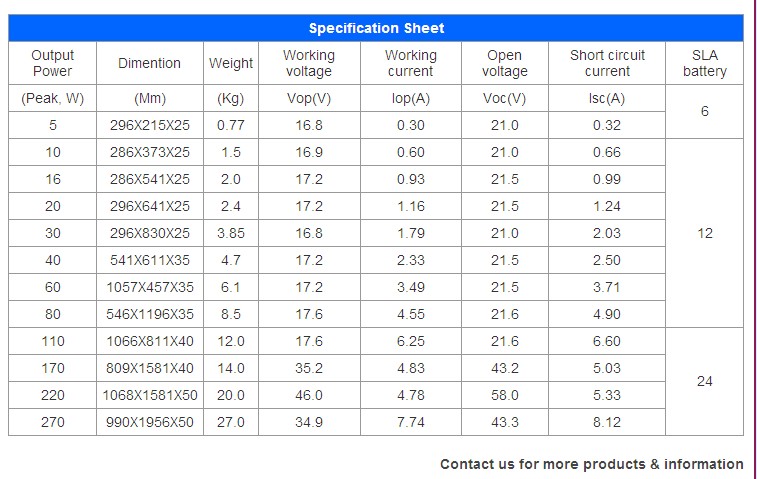
Task: Click the Weight column header
Action: pyautogui.click(x=231, y=63)
